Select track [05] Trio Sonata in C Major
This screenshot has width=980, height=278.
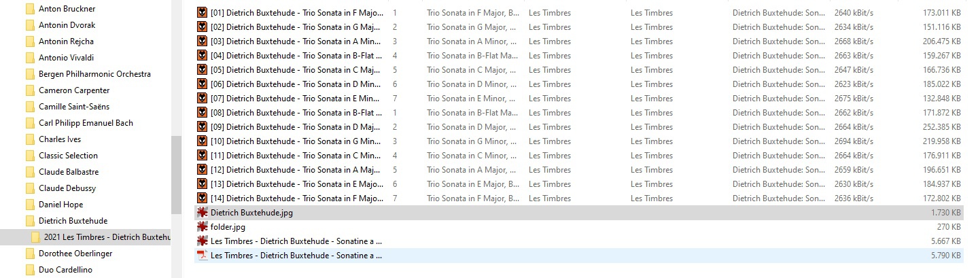click(296, 70)
